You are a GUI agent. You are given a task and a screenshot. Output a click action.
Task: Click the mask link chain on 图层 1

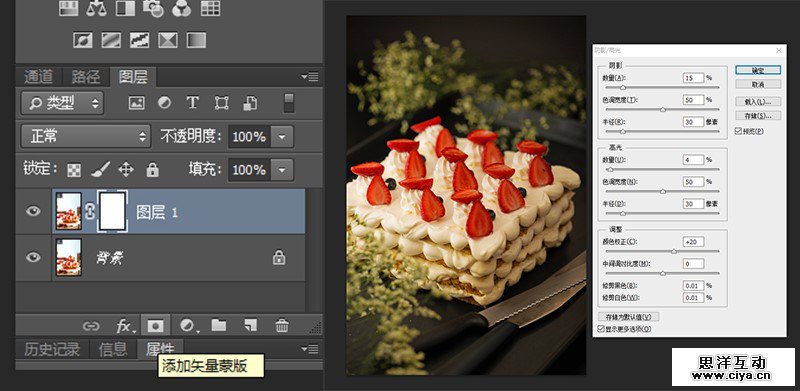click(x=90, y=211)
